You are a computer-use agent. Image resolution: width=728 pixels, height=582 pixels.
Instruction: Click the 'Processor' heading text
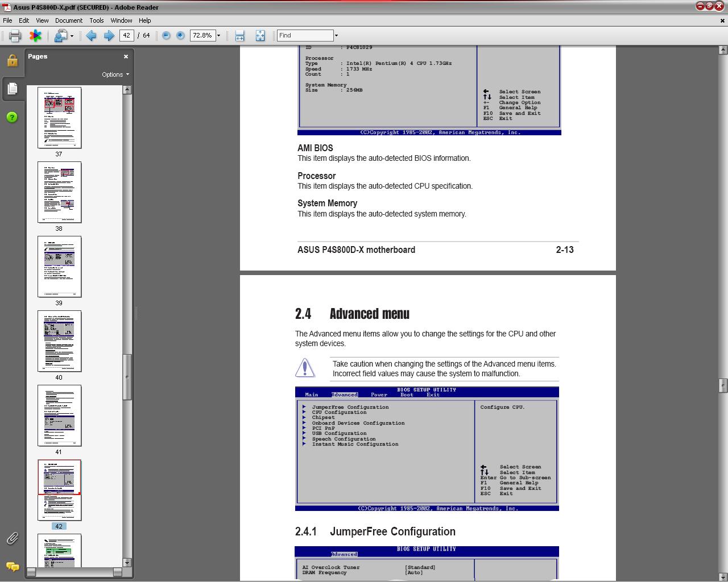click(x=317, y=176)
